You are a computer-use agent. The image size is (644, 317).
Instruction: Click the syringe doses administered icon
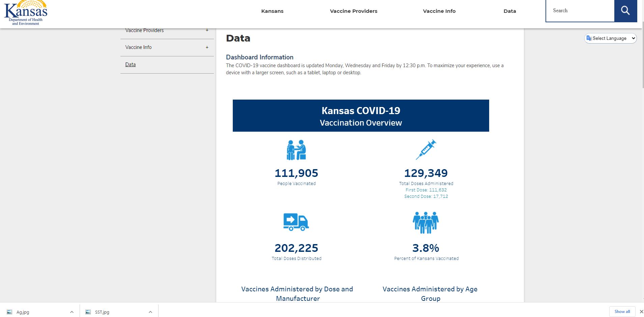pos(426,150)
